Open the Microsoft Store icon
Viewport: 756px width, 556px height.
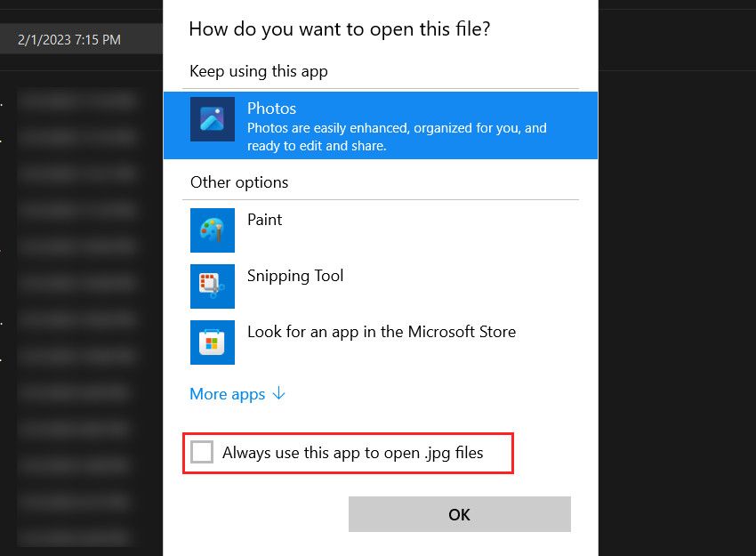point(213,342)
